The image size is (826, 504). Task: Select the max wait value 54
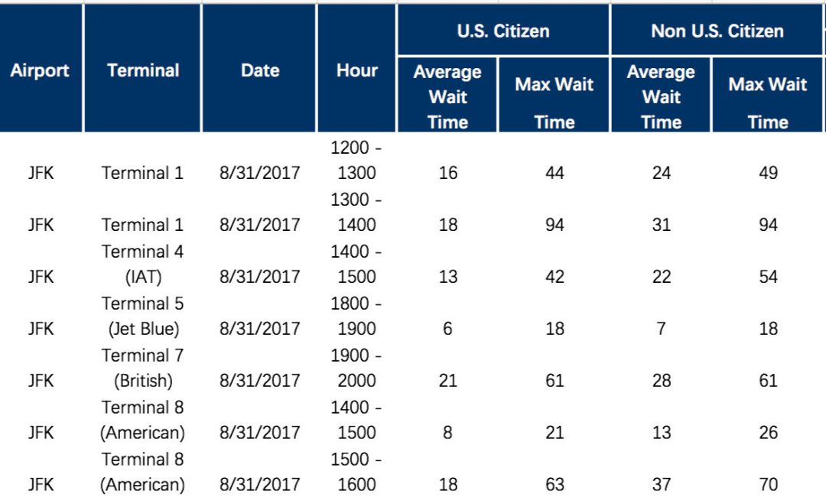tap(768, 277)
